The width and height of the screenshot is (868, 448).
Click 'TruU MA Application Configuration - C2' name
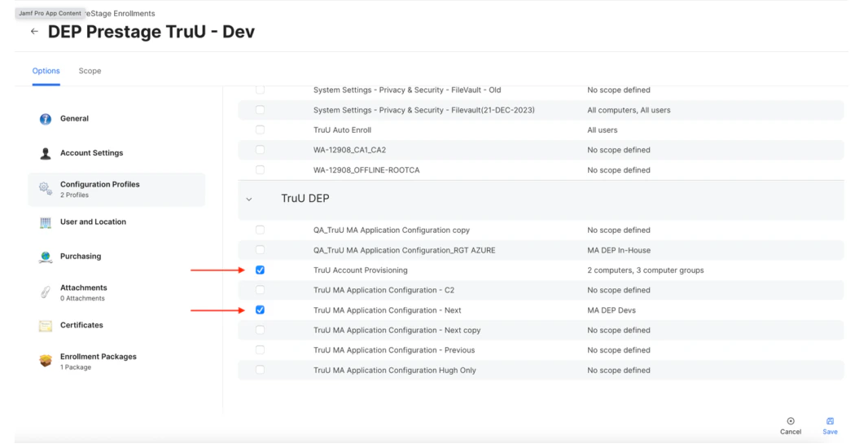pyautogui.click(x=384, y=290)
